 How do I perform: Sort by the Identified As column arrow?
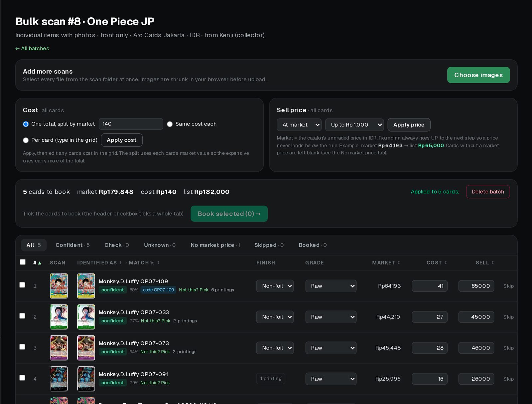click(120, 263)
